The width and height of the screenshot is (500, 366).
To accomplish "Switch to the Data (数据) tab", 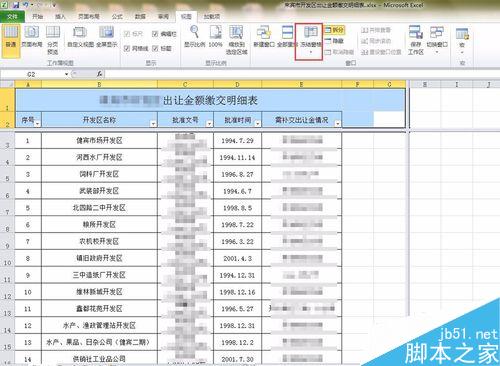I will click(140, 16).
